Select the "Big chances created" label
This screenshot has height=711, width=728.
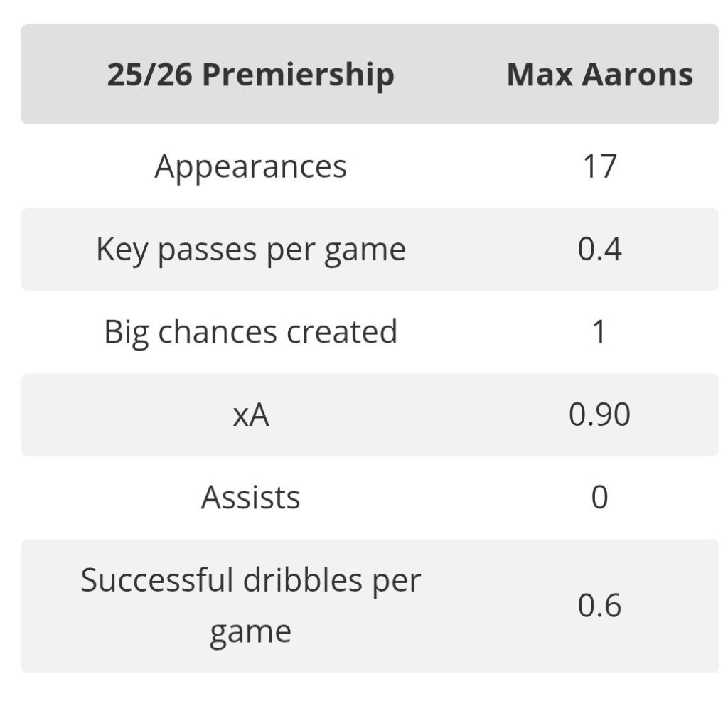[x=250, y=332]
